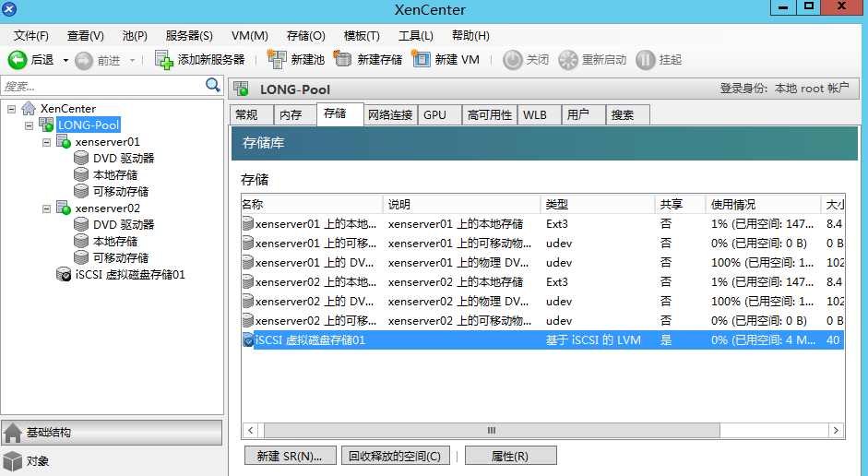The width and height of the screenshot is (868, 476).
Task: Open the 工具(L) menu
Action: (x=416, y=36)
